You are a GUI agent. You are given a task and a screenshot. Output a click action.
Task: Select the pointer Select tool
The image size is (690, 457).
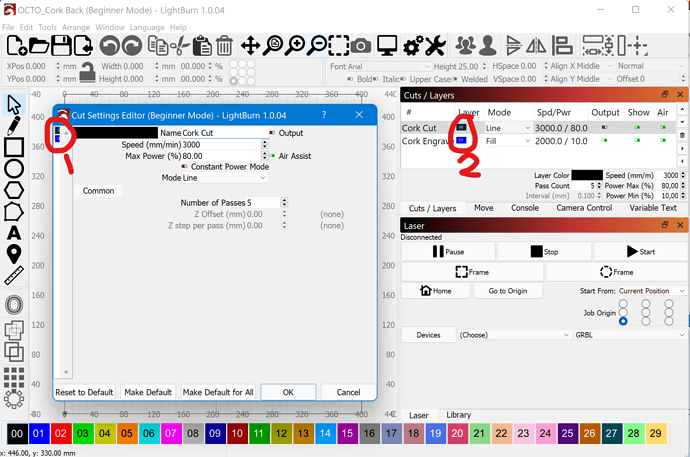point(14,105)
